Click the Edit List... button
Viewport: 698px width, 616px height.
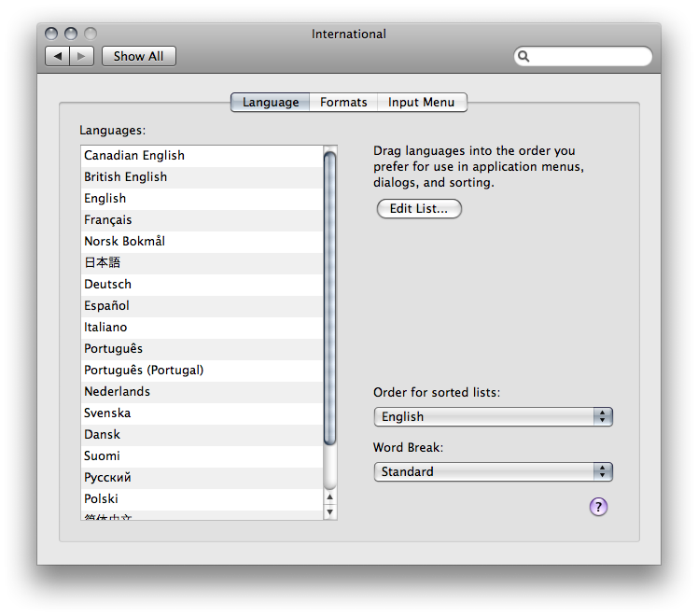(419, 209)
